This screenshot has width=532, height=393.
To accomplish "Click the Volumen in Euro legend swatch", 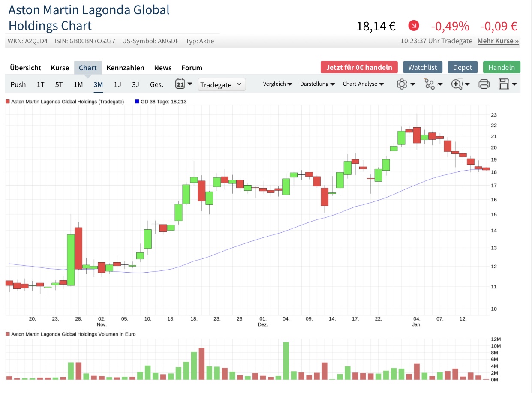I will (x=8, y=334).
